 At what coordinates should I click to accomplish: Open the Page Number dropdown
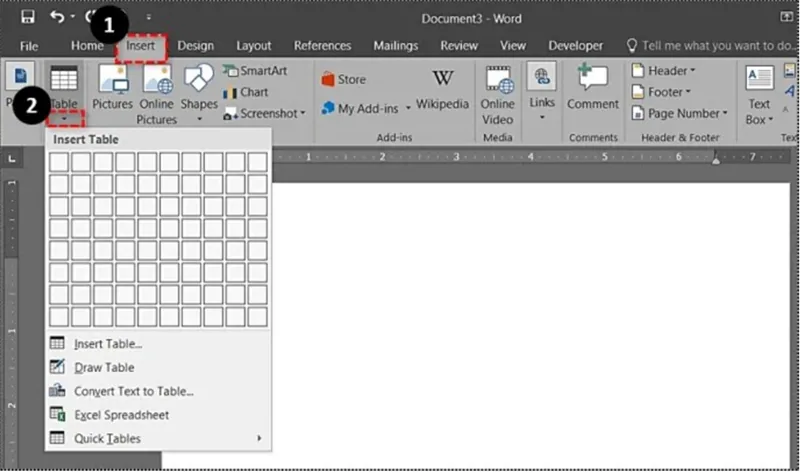coord(680,113)
